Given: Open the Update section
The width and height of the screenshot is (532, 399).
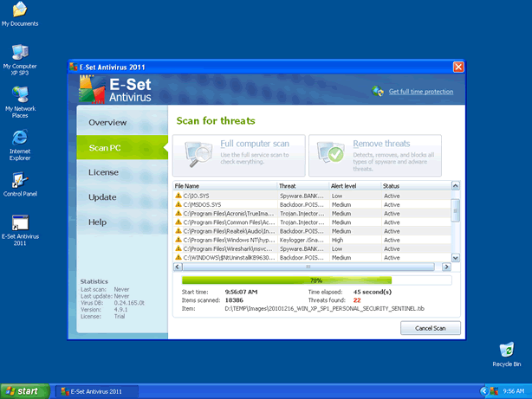Looking at the screenshot, I should click(x=102, y=197).
